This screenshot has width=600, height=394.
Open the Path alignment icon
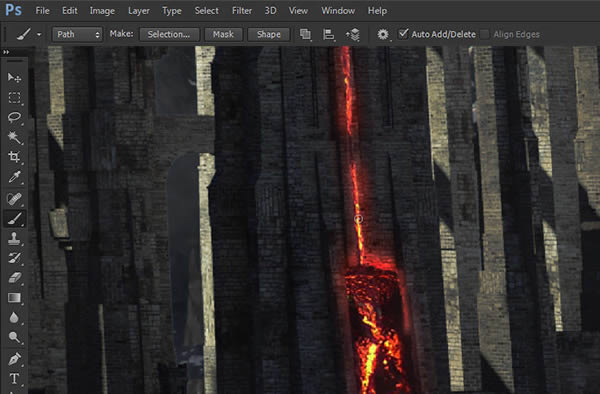[x=329, y=34]
